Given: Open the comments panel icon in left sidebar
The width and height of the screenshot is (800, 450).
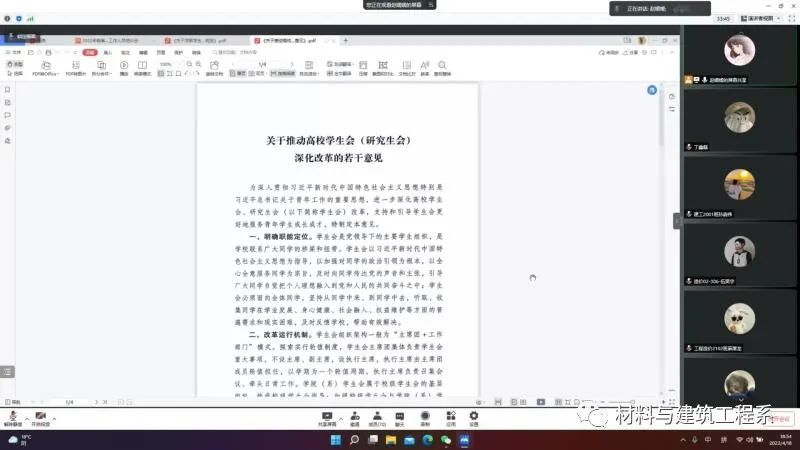Looking at the screenshot, I should point(7,115).
